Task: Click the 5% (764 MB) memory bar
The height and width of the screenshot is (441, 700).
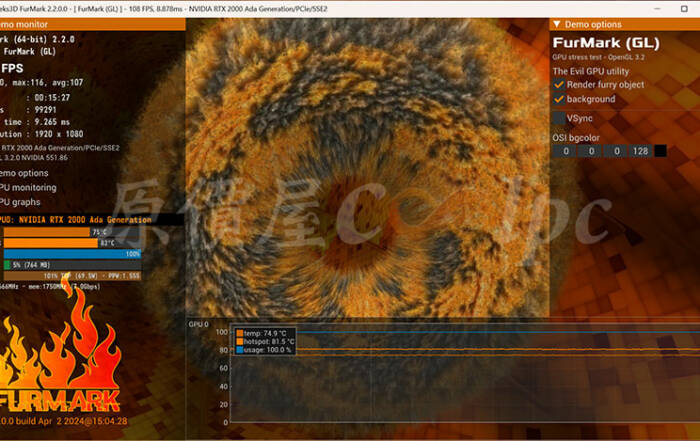Action: pyautogui.click(x=72, y=265)
